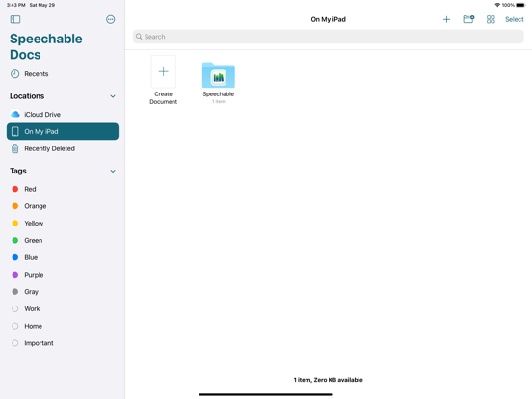Tap the battery status indicator

coord(520,5)
